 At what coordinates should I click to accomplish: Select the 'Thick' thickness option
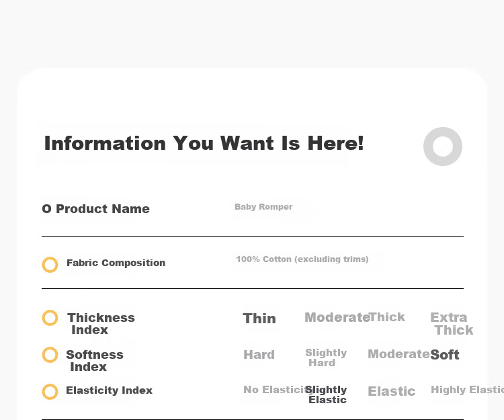click(x=387, y=317)
